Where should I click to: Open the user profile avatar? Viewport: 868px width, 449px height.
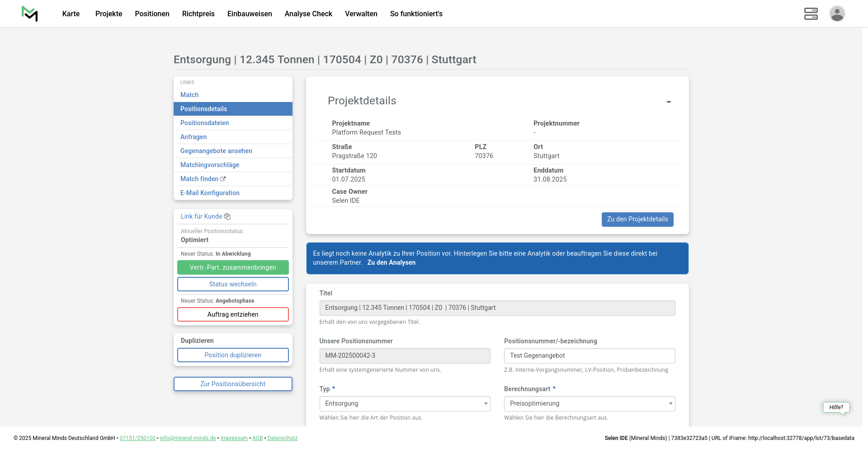[x=837, y=14]
